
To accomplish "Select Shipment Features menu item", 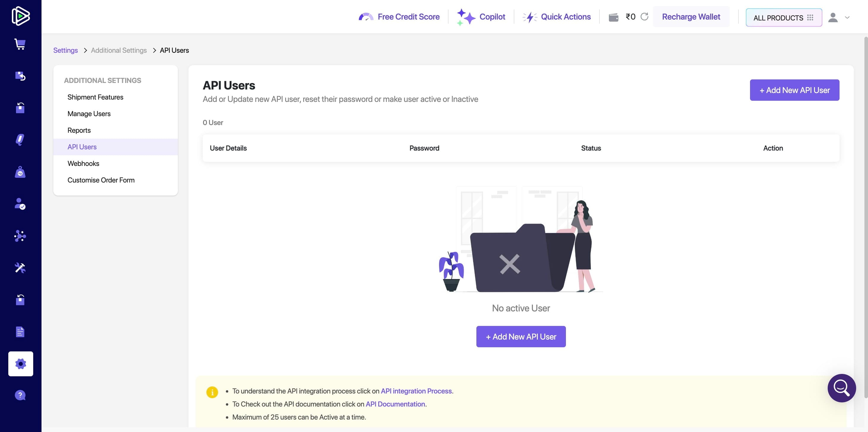I will click(x=95, y=97).
